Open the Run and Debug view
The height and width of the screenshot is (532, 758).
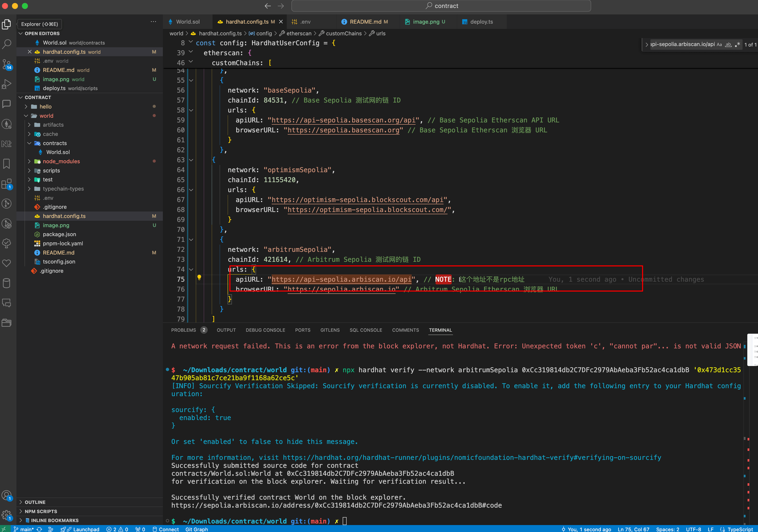7,84
